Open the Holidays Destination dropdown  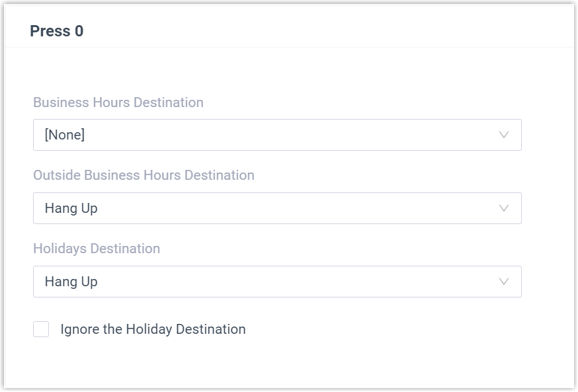click(x=277, y=282)
